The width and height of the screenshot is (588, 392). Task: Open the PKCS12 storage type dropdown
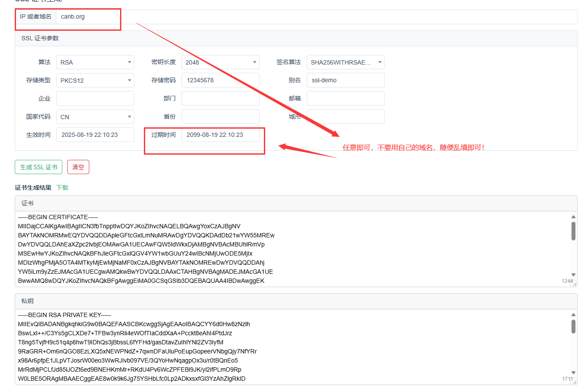[x=95, y=81]
